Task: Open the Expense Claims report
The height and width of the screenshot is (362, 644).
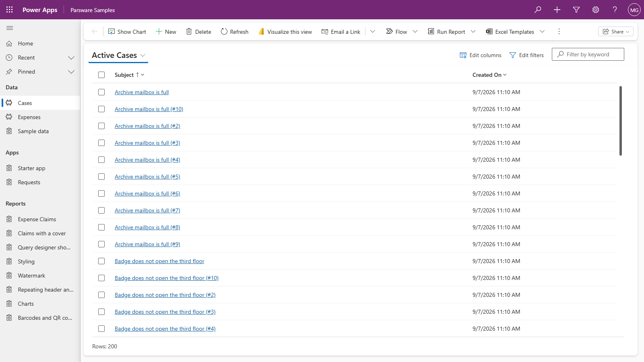Action: tap(40, 219)
